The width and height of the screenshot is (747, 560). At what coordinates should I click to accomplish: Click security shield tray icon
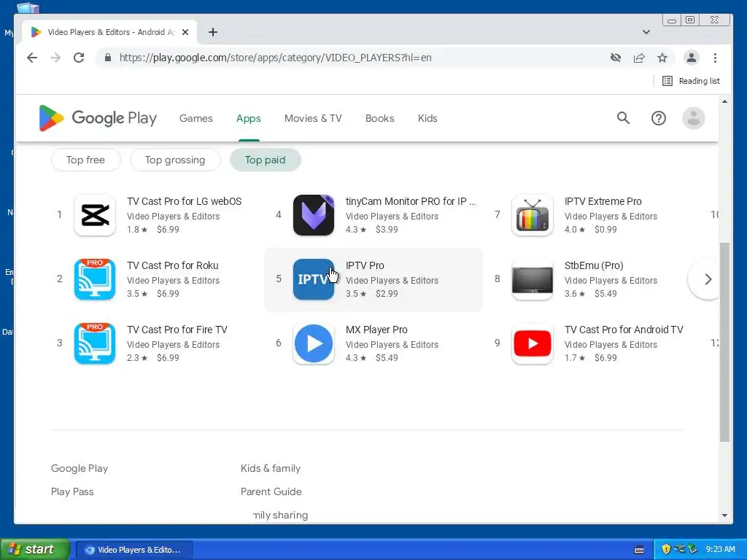[665, 549]
